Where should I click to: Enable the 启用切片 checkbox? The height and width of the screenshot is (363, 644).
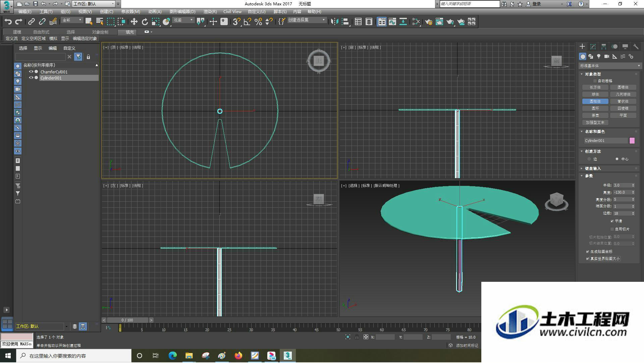pos(612,229)
